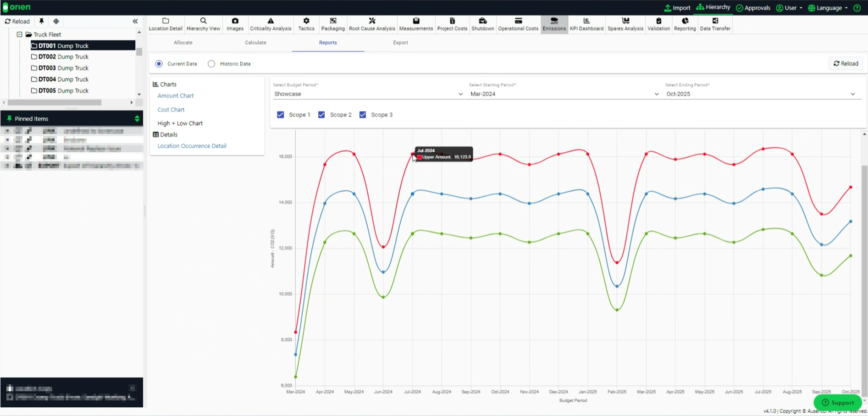Uncheck the Scope 1 checkbox
868x416 pixels.
(281, 115)
